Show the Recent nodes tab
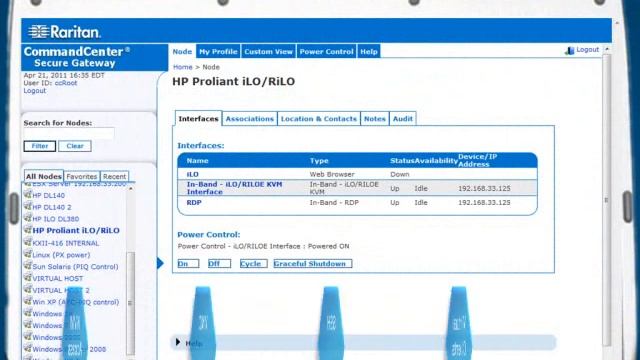The image size is (640, 360). (114, 176)
